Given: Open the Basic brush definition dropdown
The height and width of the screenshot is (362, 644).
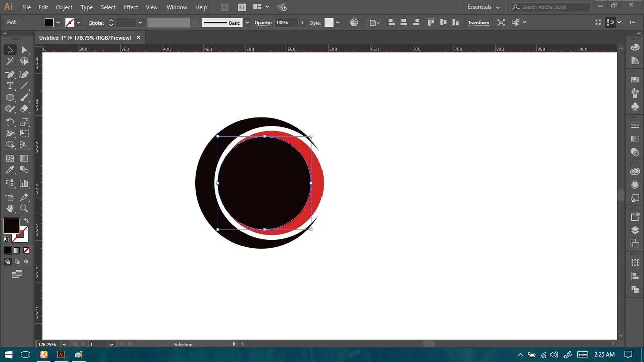Looking at the screenshot, I should [247, 23].
